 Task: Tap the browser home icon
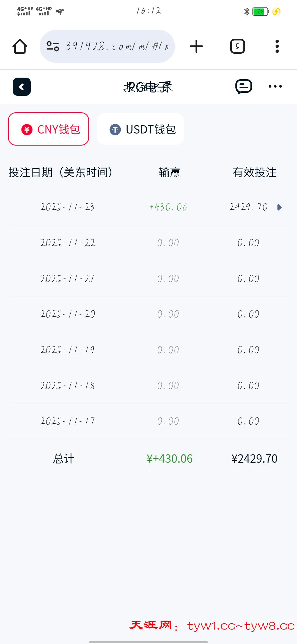pos(20,46)
